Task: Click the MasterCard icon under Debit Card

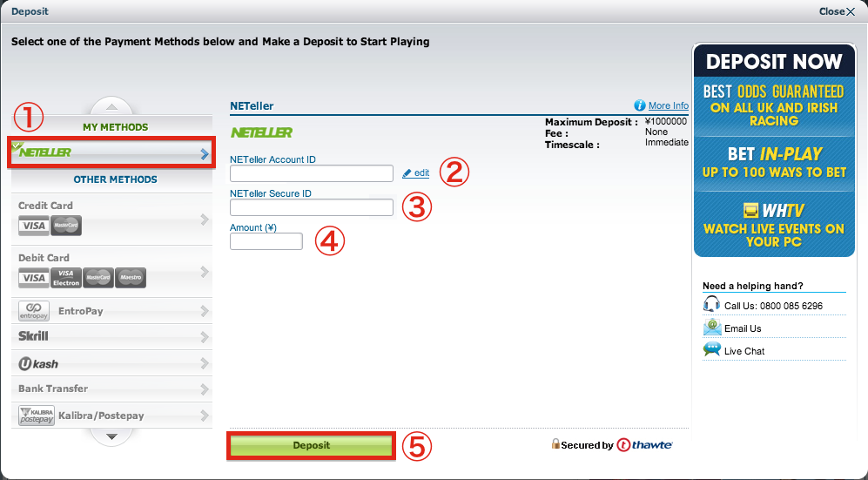Action: (98, 278)
